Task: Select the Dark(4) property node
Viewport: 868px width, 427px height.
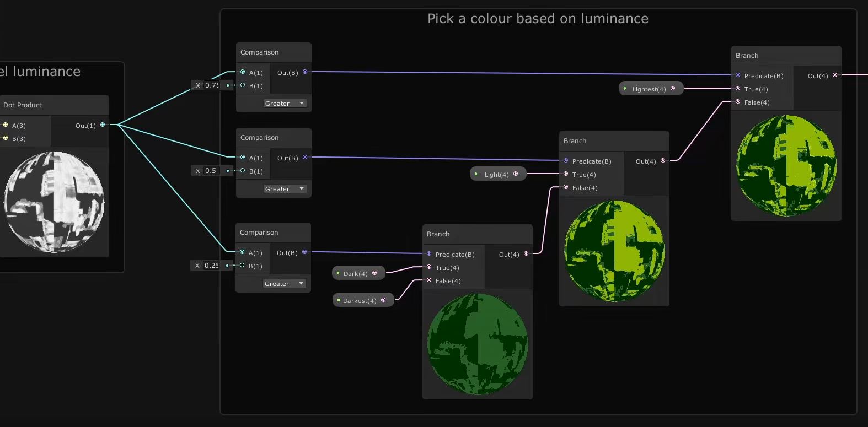Action: tap(355, 273)
